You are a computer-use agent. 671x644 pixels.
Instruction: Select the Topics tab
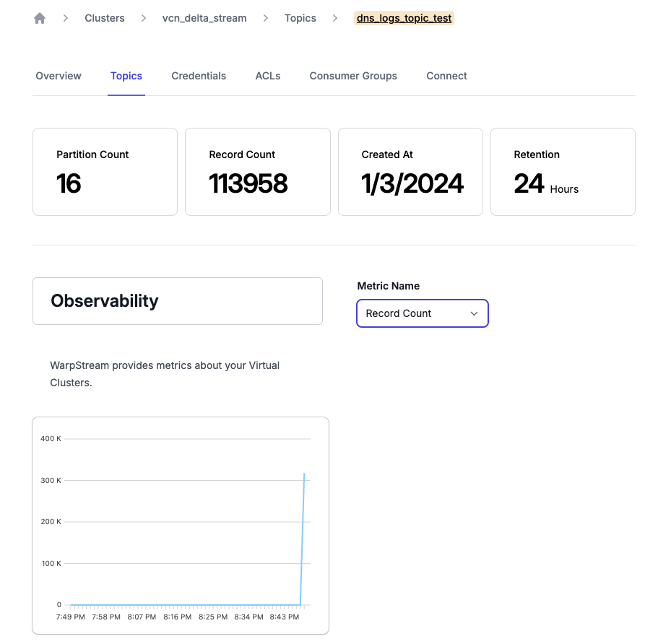pos(126,76)
